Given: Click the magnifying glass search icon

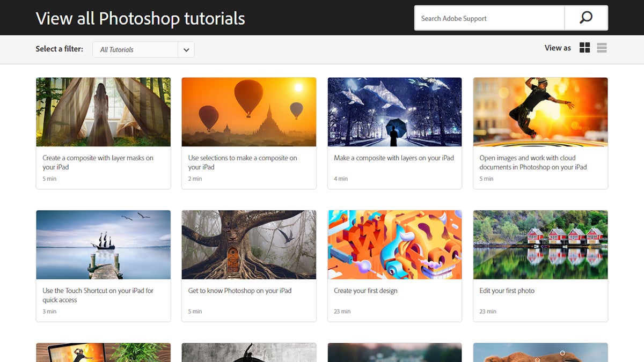Looking at the screenshot, I should [586, 18].
